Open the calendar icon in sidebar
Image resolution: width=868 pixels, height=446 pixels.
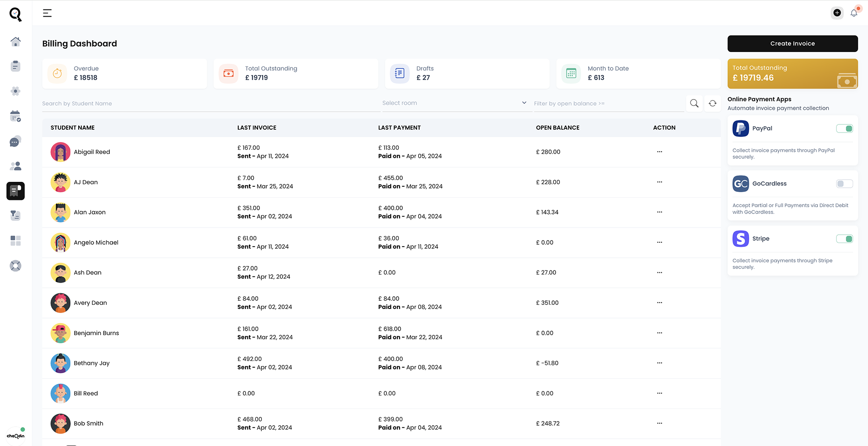pos(15,116)
